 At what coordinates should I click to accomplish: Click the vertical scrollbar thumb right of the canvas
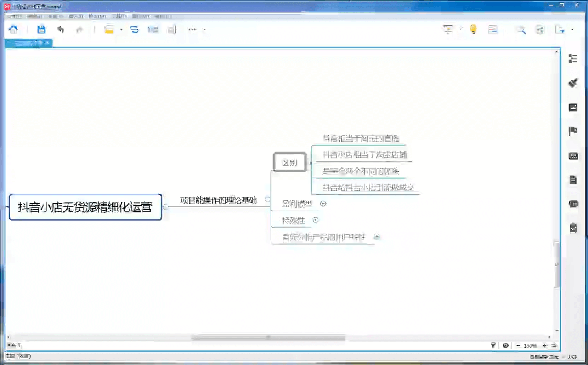[x=557, y=264]
